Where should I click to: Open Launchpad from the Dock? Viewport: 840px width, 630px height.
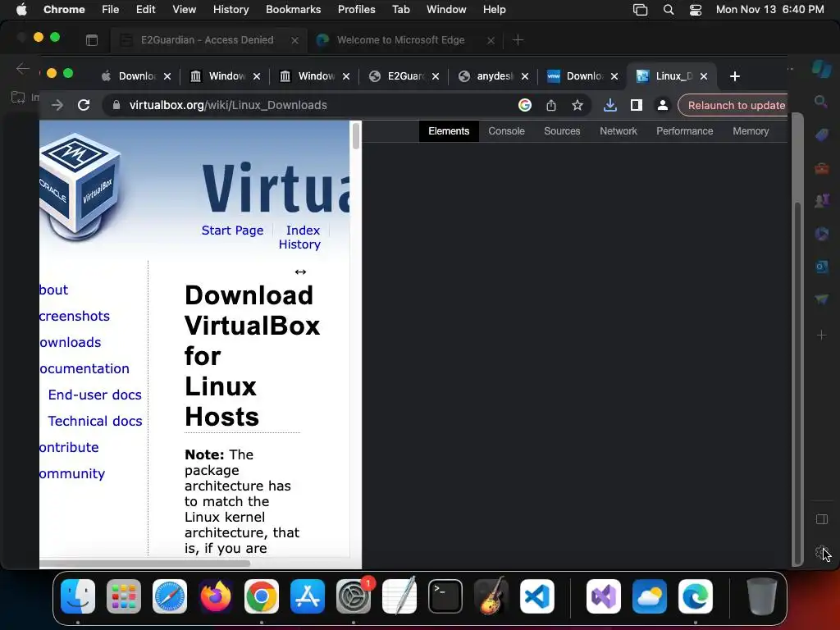[124, 596]
